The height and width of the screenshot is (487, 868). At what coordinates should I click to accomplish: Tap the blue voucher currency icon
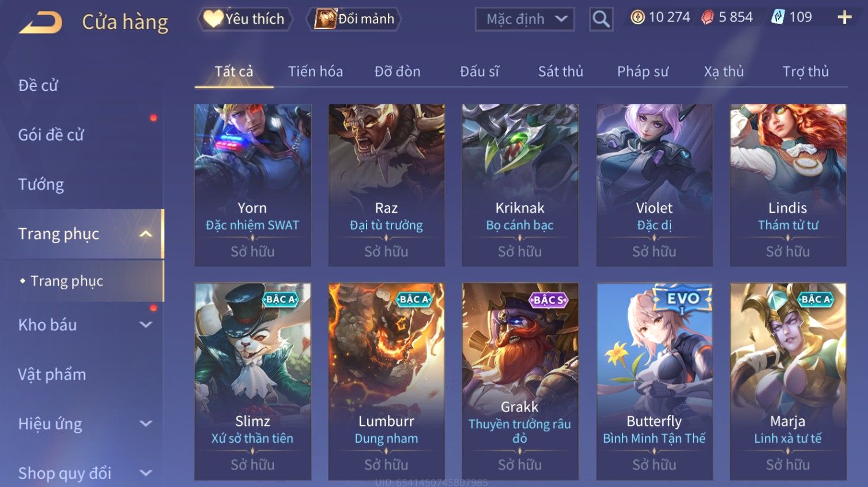[778, 17]
